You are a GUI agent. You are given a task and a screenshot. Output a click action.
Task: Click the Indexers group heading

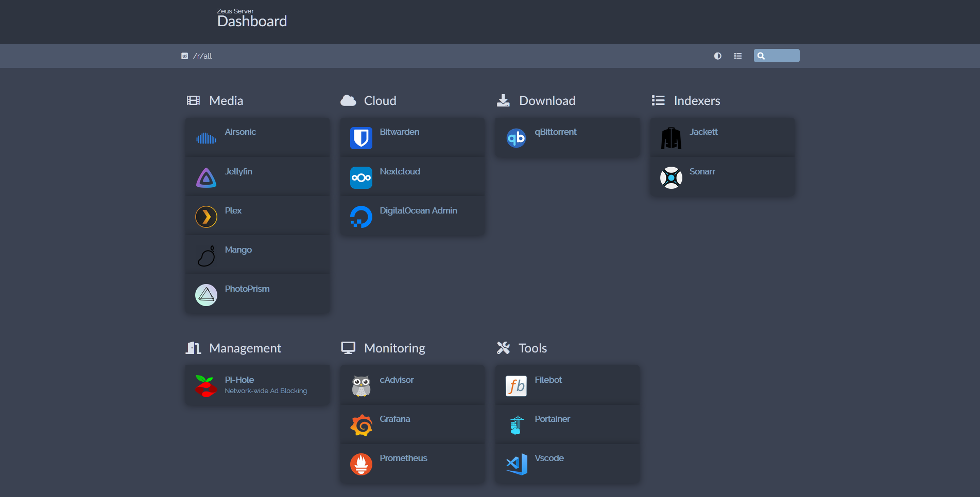tap(697, 101)
